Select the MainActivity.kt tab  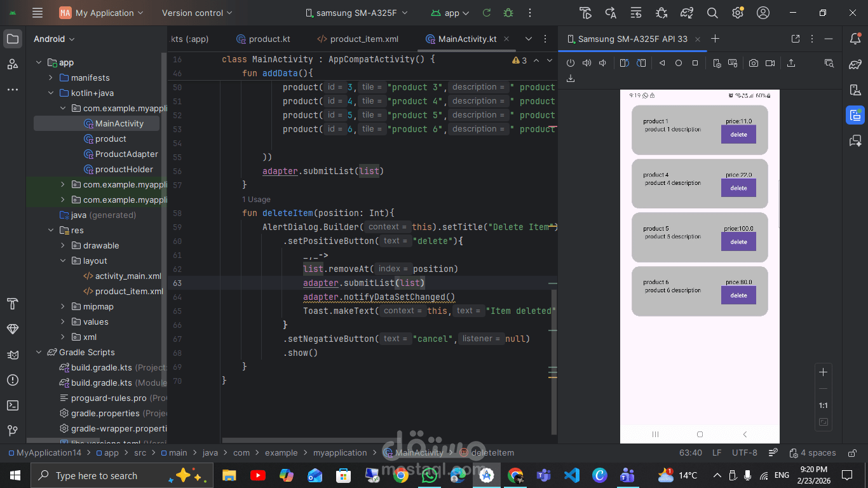[x=468, y=39]
